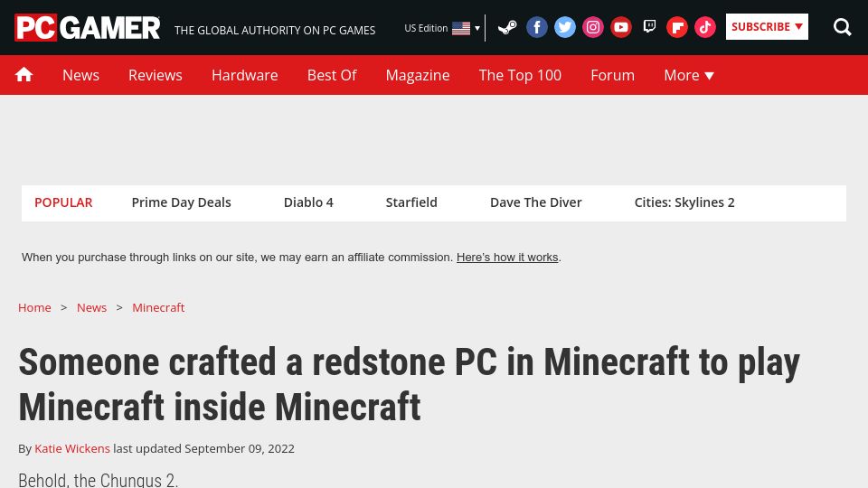
Task: Click the Home breadcrumb link
Action: (34, 307)
